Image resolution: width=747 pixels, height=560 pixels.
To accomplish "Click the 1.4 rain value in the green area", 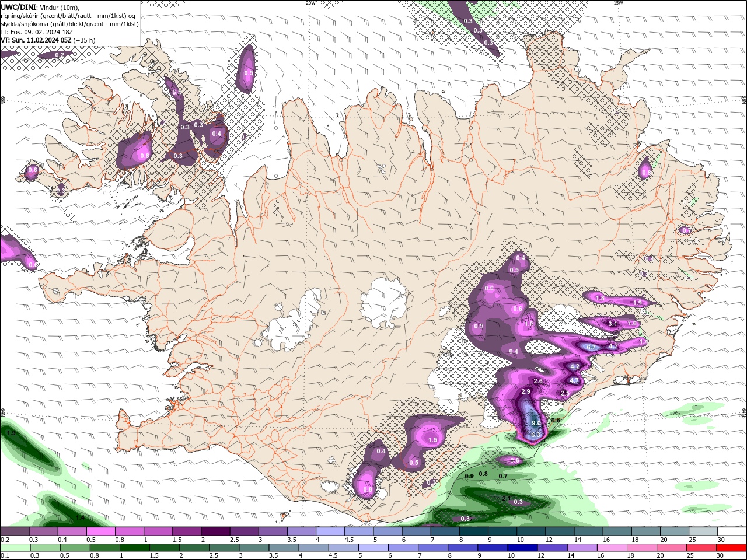I will point(81,517).
